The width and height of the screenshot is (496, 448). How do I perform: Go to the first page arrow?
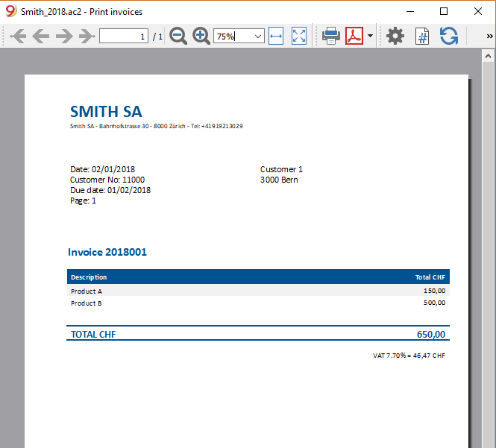click(18, 36)
